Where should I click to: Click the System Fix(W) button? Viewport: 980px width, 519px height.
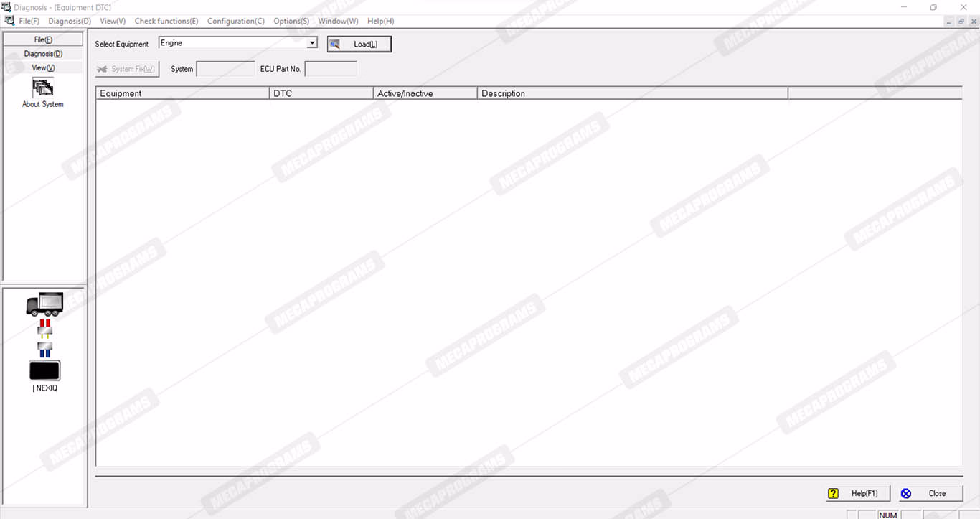(127, 69)
